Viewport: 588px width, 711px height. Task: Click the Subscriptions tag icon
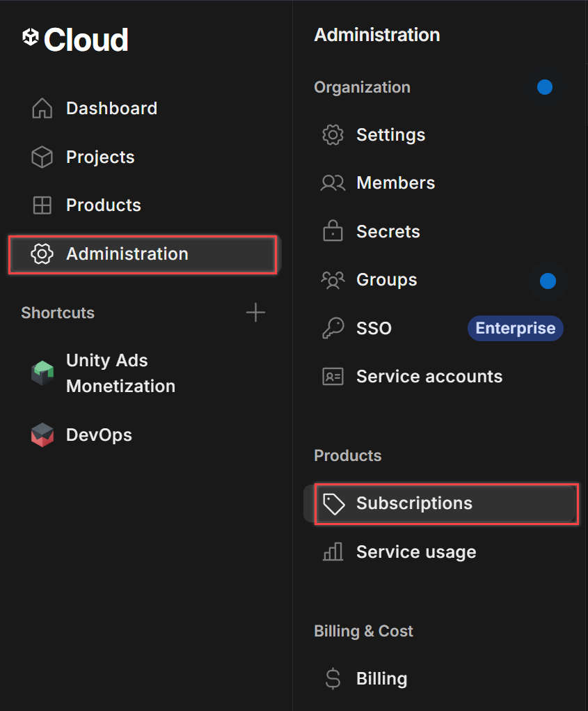tap(334, 503)
